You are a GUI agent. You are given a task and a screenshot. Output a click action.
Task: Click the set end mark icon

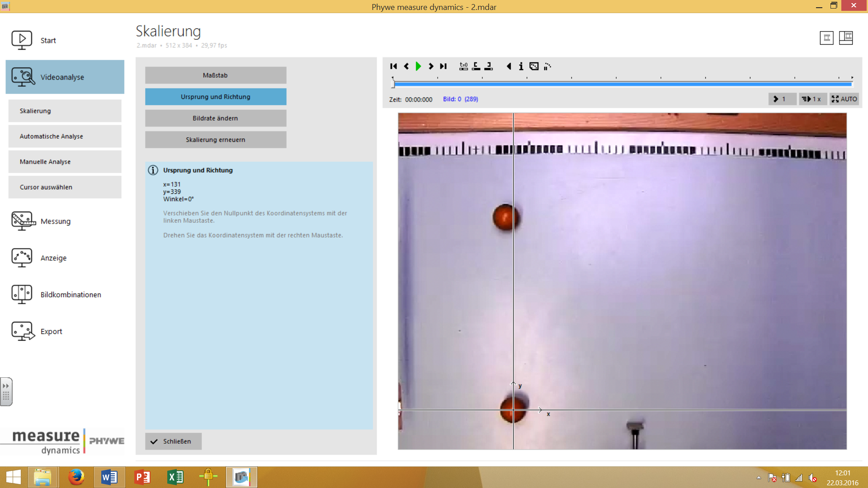(489, 66)
